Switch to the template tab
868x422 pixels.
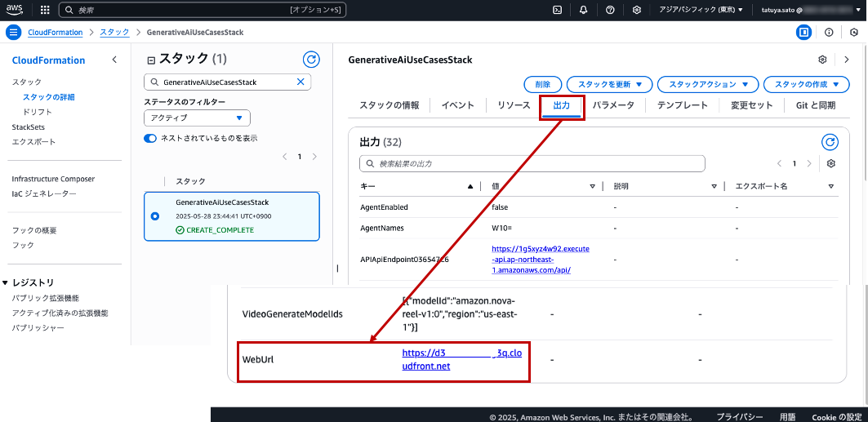pyautogui.click(x=683, y=105)
